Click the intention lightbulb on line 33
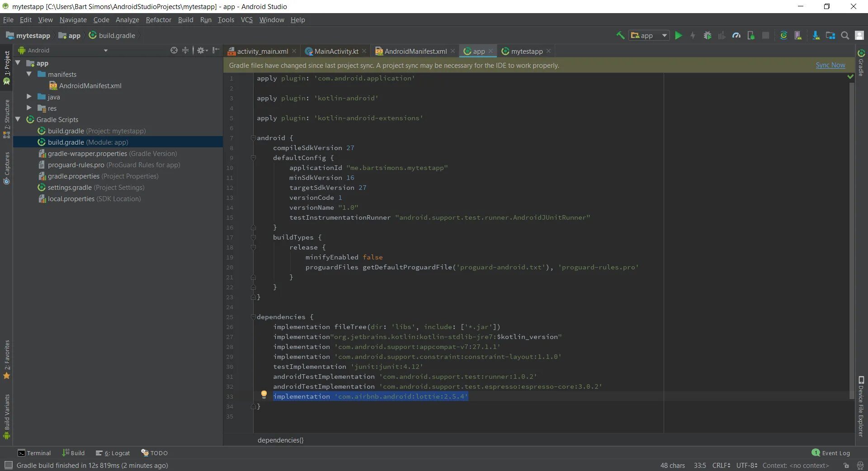868x471 pixels. pyautogui.click(x=264, y=394)
